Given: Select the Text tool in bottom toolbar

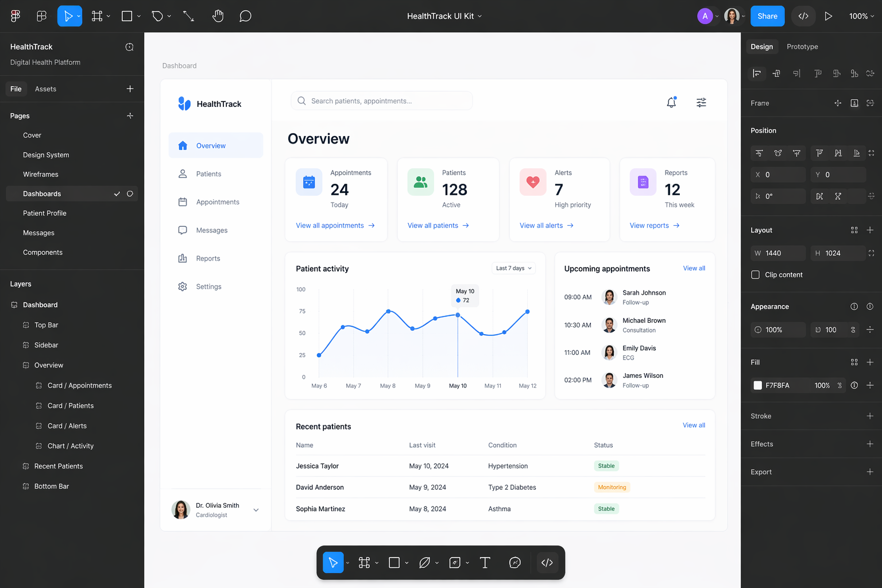Looking at the screenshot, I should (x=485, y=563).
